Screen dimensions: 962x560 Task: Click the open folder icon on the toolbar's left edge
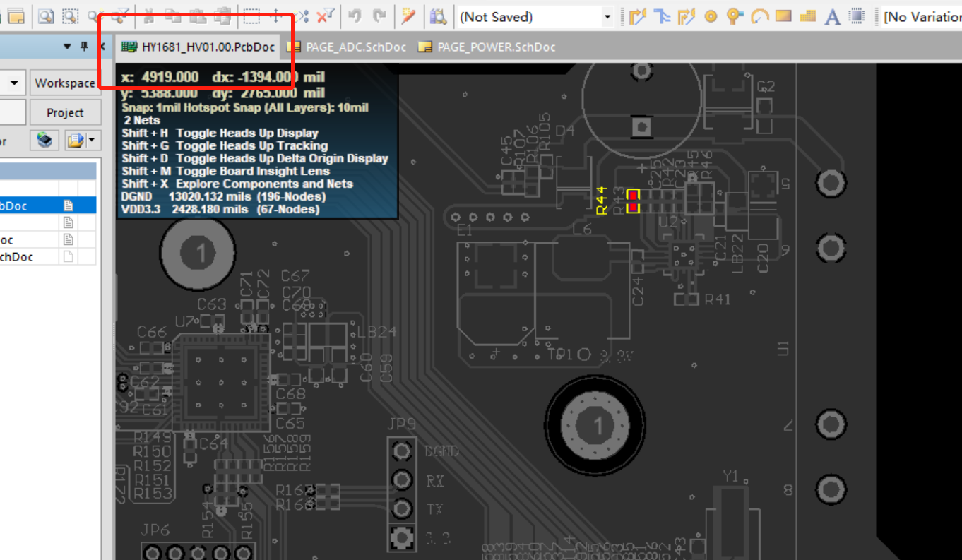(16, 16)
